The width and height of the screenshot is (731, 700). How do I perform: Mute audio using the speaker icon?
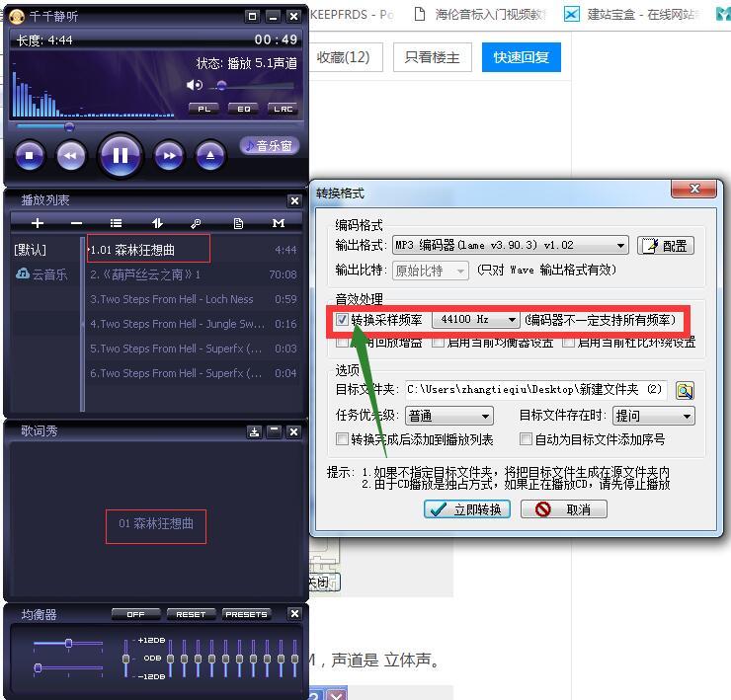pos(195,86)
